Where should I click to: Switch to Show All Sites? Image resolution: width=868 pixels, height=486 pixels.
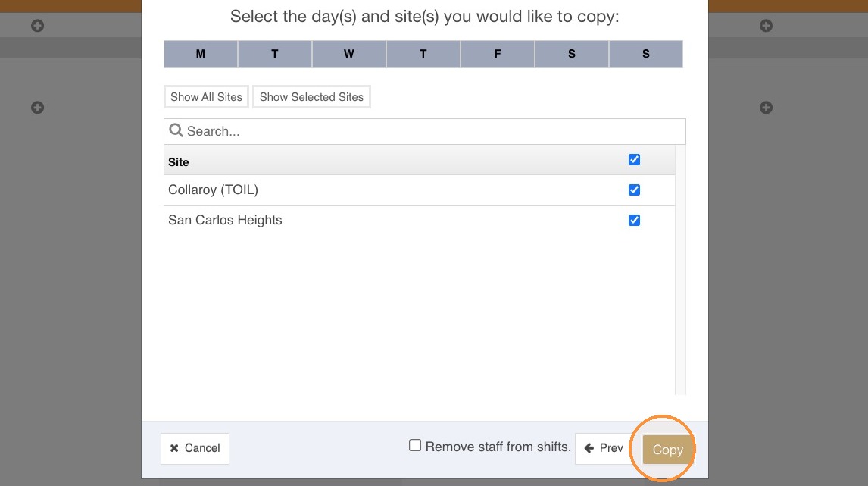[x=206, y=97]
